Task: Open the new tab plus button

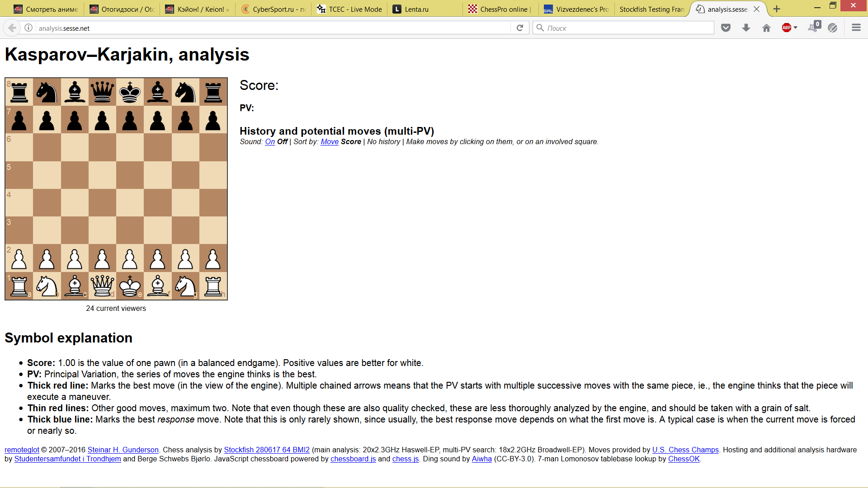Action: point(777,9)
